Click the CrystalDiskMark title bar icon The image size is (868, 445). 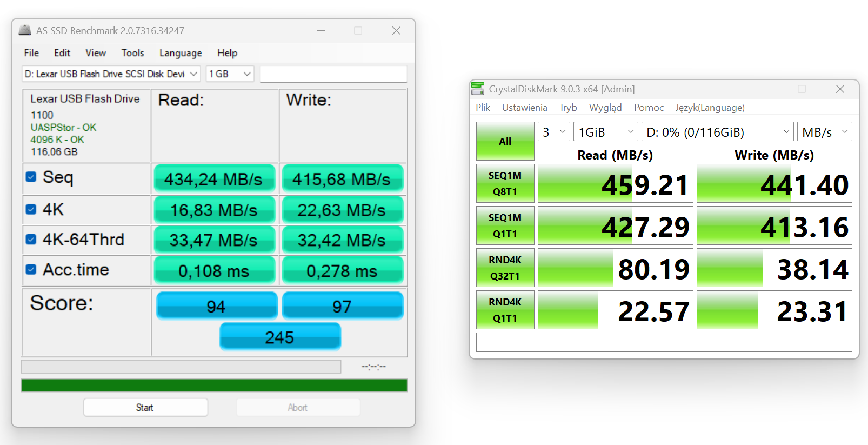pyautogui.click(x=478, y=88)
